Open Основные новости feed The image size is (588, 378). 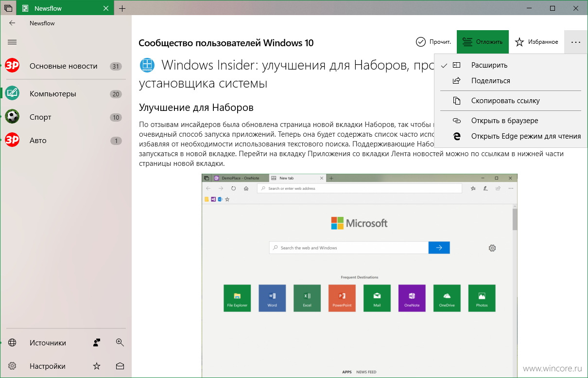point(66,66)
